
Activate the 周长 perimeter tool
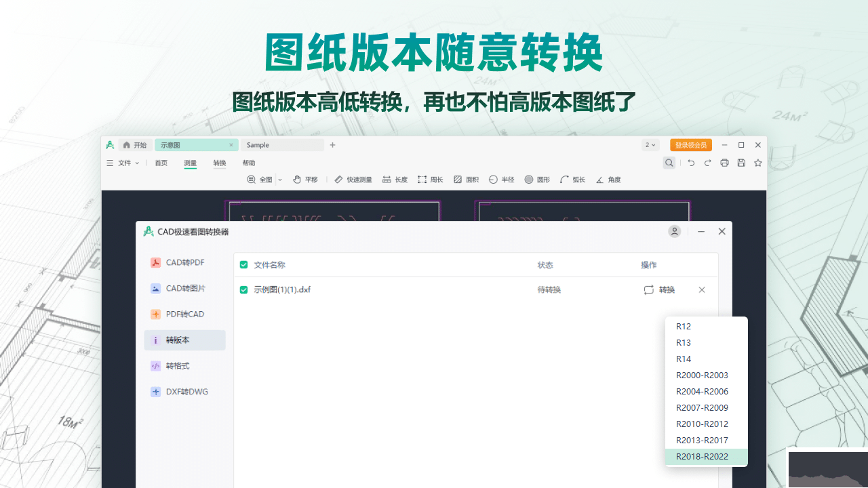[430, 179]
